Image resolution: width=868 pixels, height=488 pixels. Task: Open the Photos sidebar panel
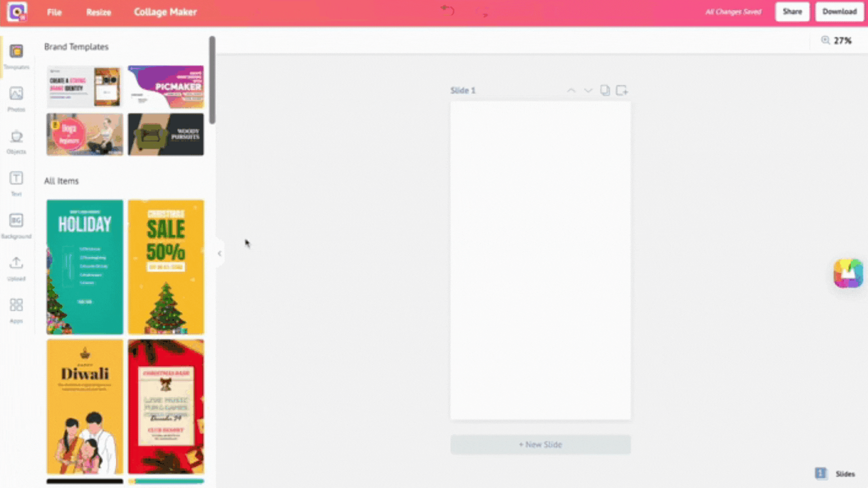16,99
